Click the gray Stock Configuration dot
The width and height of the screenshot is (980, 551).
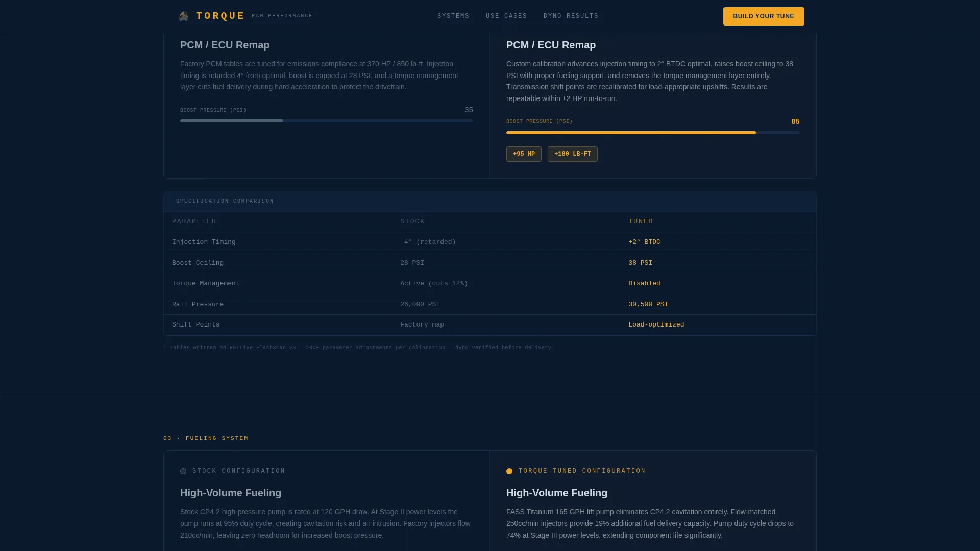click(183, 471)
